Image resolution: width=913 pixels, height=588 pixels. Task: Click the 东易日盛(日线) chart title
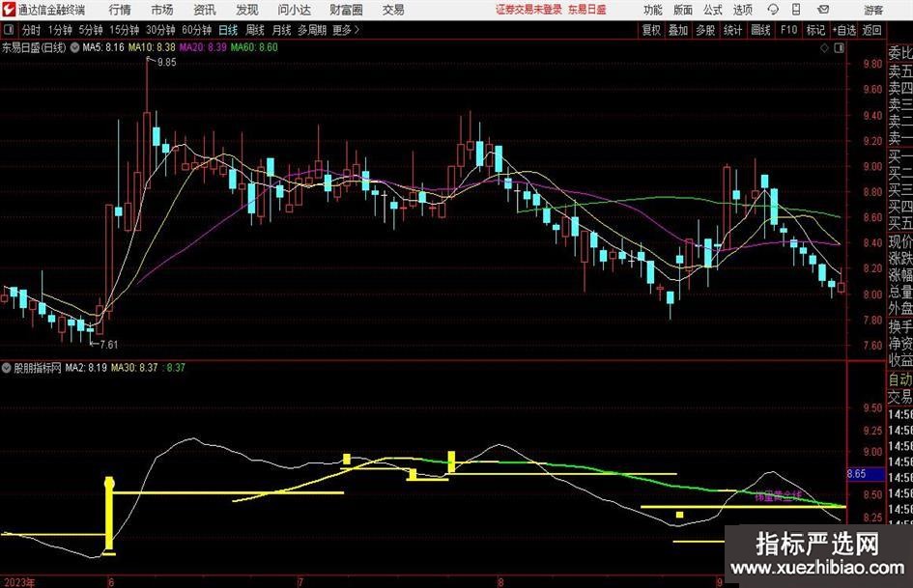click(34, 47)
